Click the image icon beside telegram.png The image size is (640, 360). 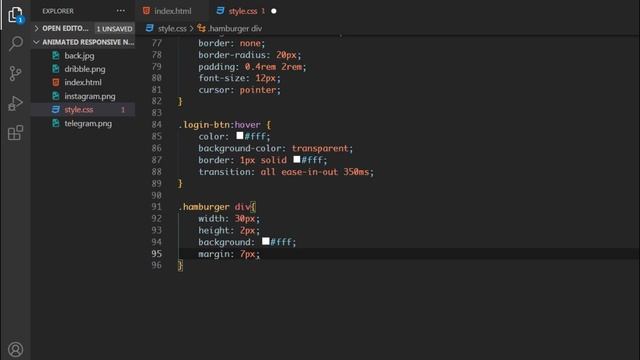pos(56,123)
